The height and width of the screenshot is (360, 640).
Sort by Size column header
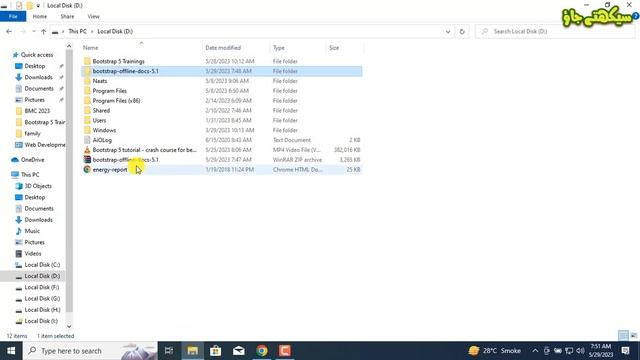click(x=334, y=48)
